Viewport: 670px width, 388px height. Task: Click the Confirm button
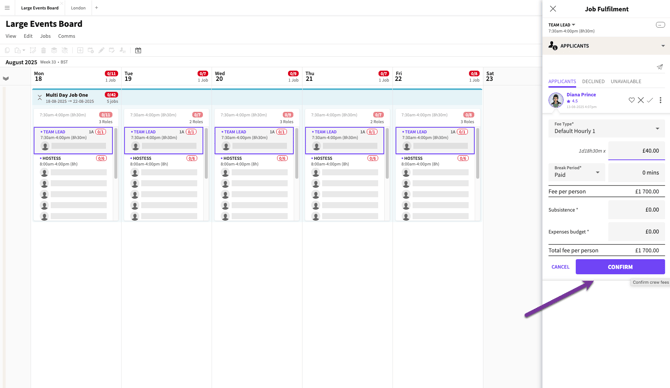(620, 267)
